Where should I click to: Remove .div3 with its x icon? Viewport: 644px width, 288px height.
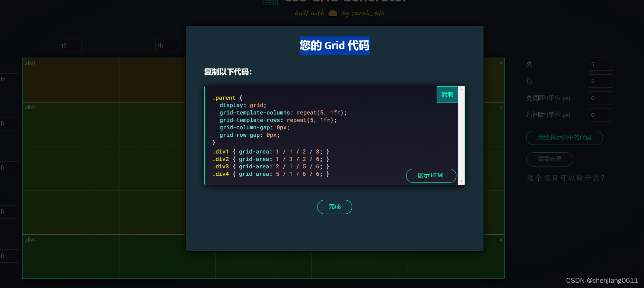pos(501,107)
